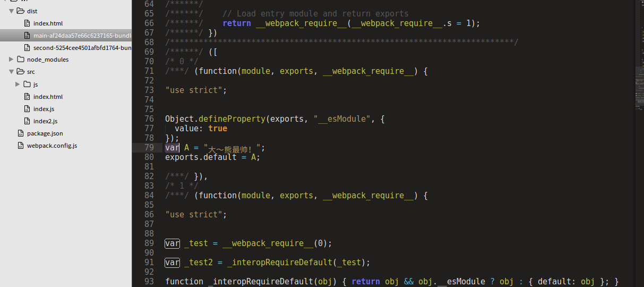This screenshot has height=287, width=644.
Task: Collapse the dist folder arrow
Action: click(x=11, y=11)
